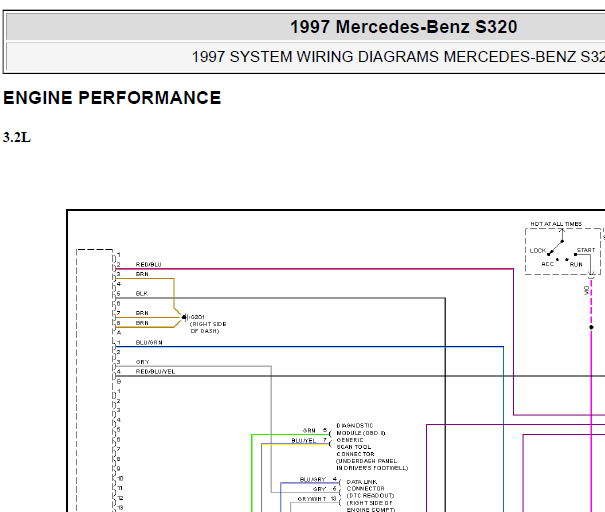Click the '1997 SYSTEM WIRING DIAGRAMS' subtitle line
605x512 pixels.
point(398,57)
